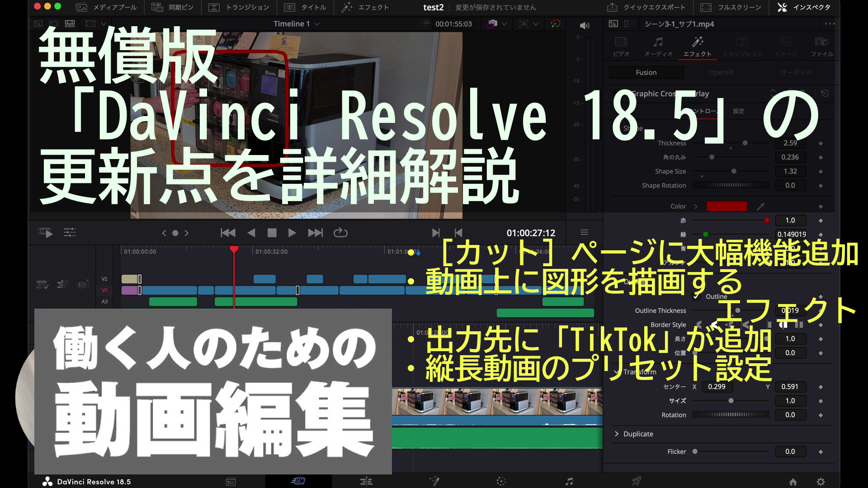Toggle fullscreen with the フルスクリーン control
Screen dimensions: 868x488
click(730, 7)
